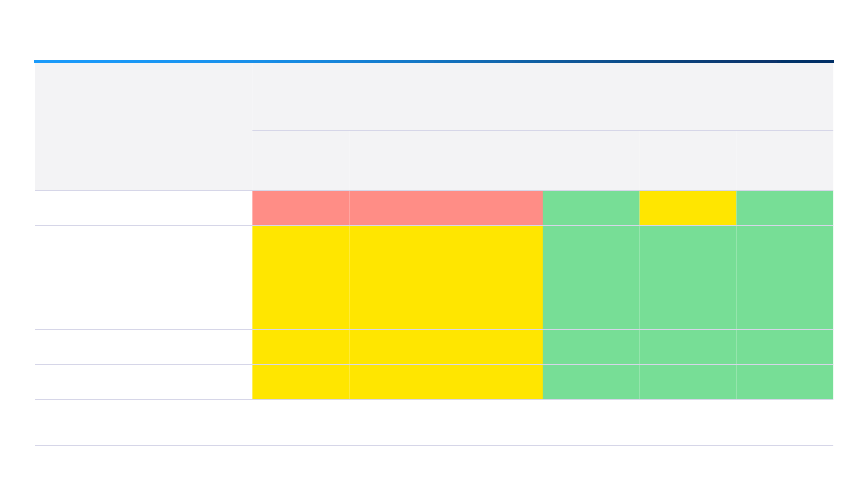Click the narrow red cell in first data row
The image size is (868, 488).
pos(300,208)
